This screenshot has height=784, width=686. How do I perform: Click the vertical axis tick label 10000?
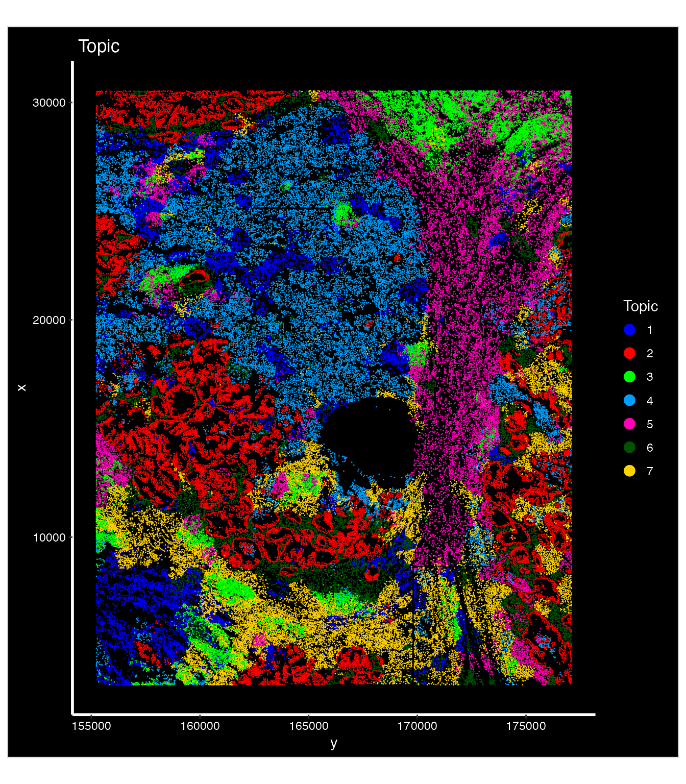point(49,537)
